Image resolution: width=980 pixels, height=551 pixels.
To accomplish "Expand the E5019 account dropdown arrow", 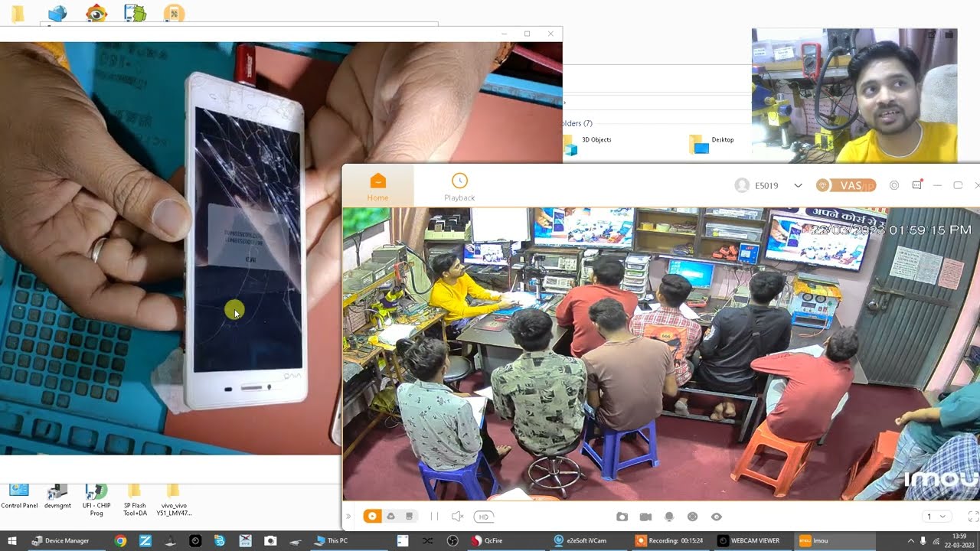I will click(x=798, y=185).
